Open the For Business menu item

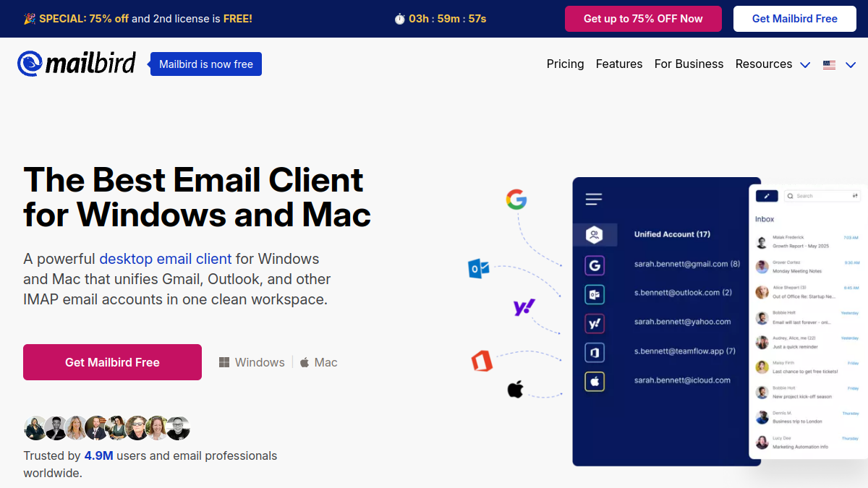(689, 64)
